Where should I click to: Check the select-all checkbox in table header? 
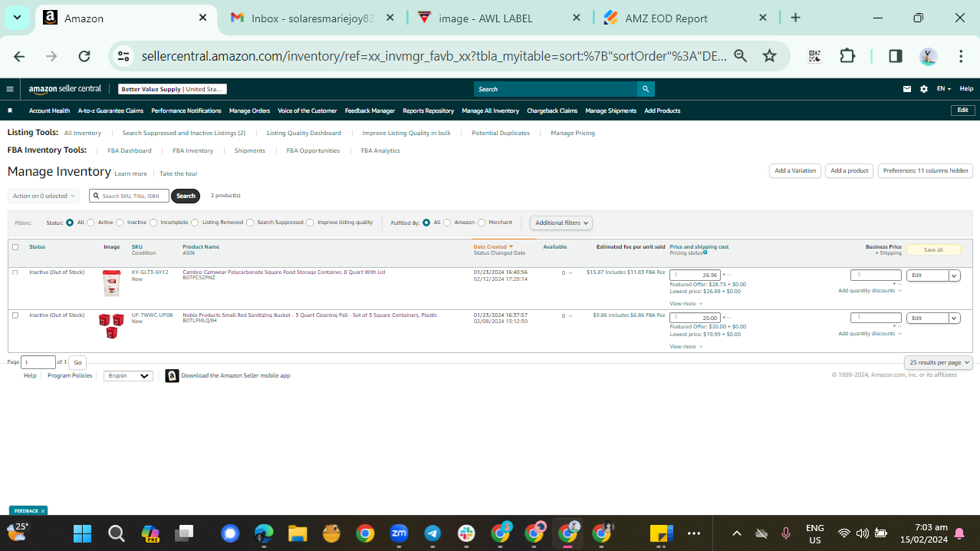(x=15, y=247)
